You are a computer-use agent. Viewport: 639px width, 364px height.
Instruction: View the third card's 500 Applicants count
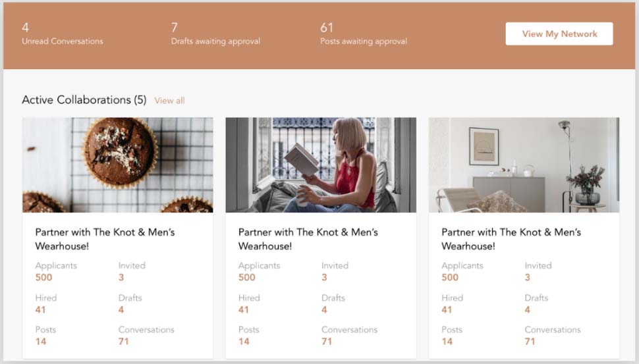pos(450,277)
